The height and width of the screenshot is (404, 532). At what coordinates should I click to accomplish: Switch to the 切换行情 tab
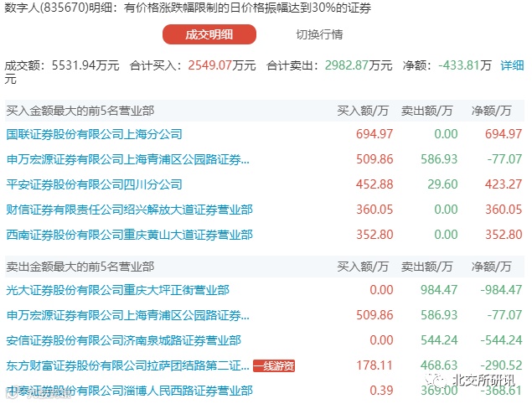319,34
